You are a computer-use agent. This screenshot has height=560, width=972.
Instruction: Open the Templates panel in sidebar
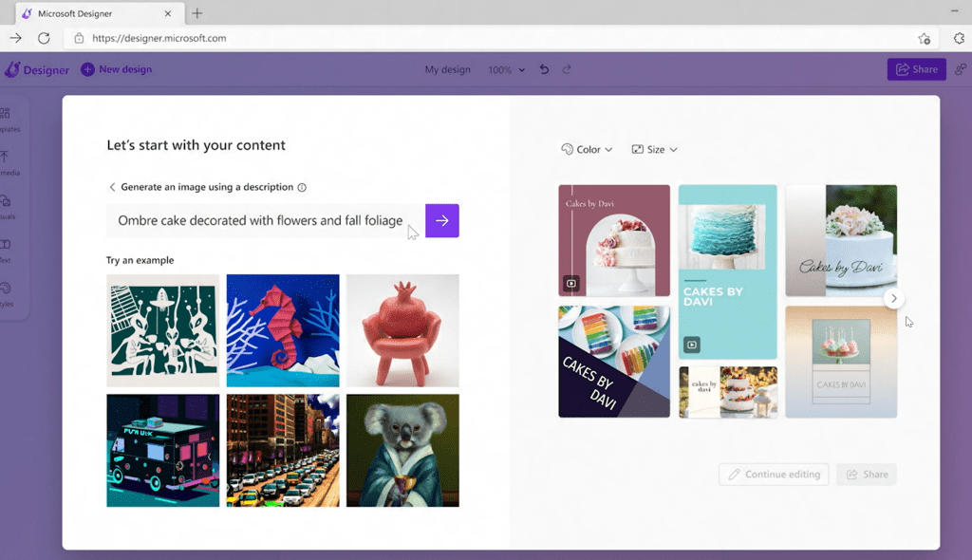point(6,119)
